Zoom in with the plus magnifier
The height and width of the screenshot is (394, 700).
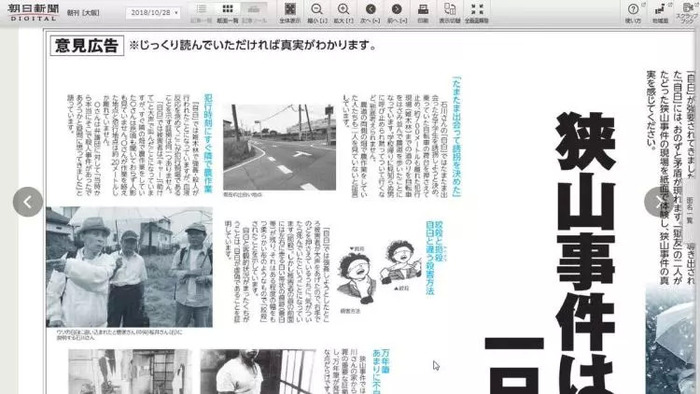click(x=343, y=12)
